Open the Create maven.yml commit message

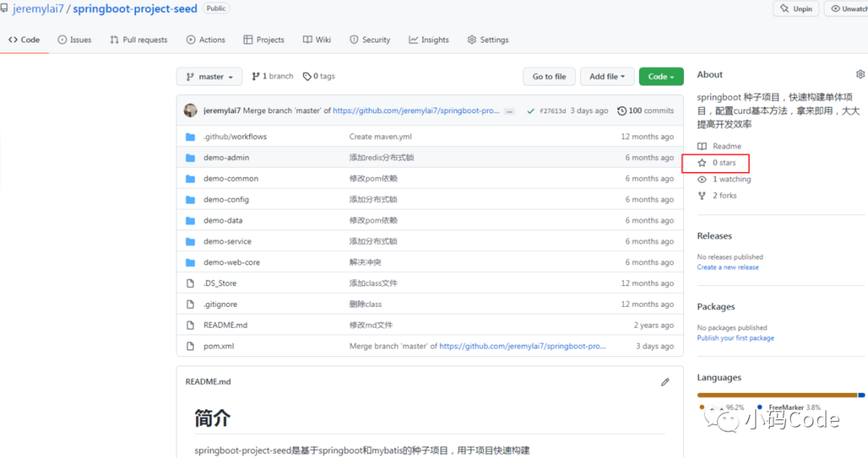coord(380,137)
